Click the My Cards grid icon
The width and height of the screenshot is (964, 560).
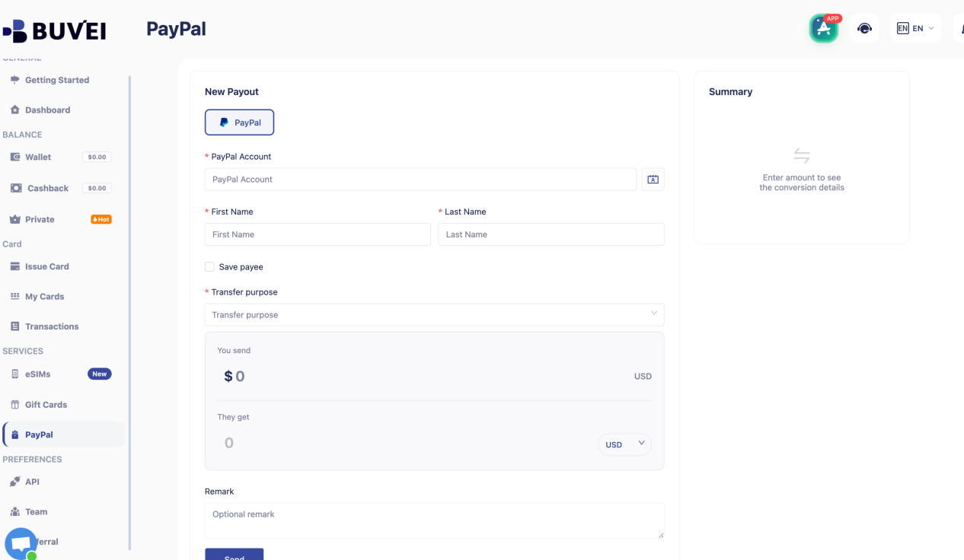14,296
